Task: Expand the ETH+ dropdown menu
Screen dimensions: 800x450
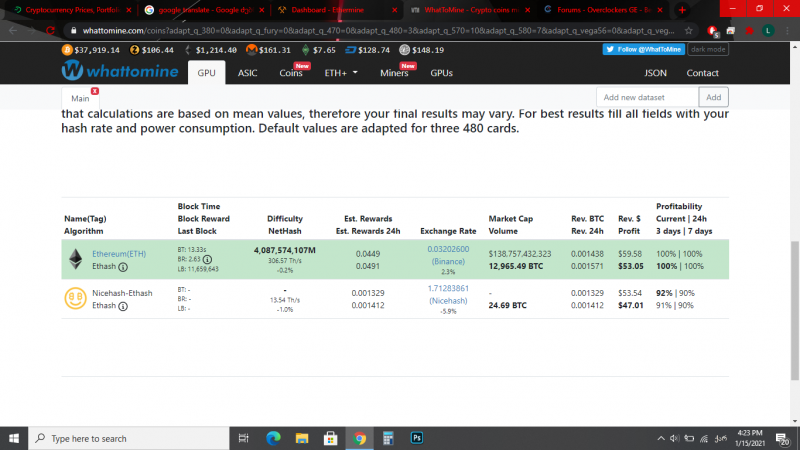Action: point(341,73)
